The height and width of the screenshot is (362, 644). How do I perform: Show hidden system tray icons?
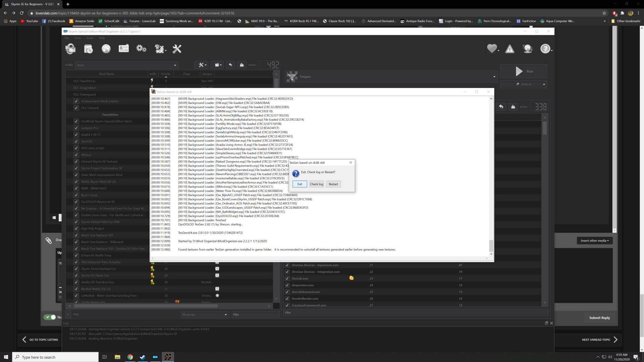pos(598,357)
